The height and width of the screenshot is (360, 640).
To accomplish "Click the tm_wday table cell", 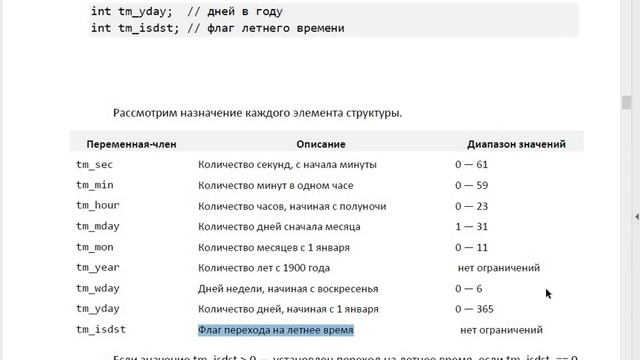I will (98, 288).
